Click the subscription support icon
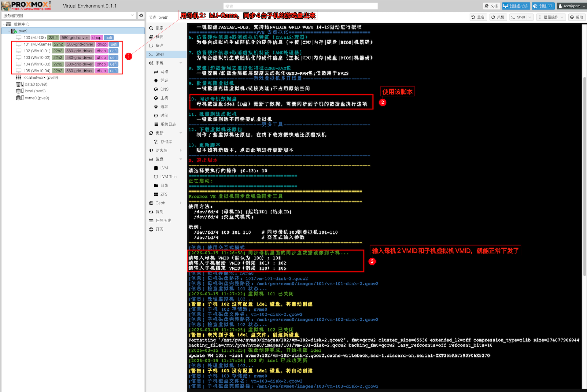587x392 pixels. 151,229
